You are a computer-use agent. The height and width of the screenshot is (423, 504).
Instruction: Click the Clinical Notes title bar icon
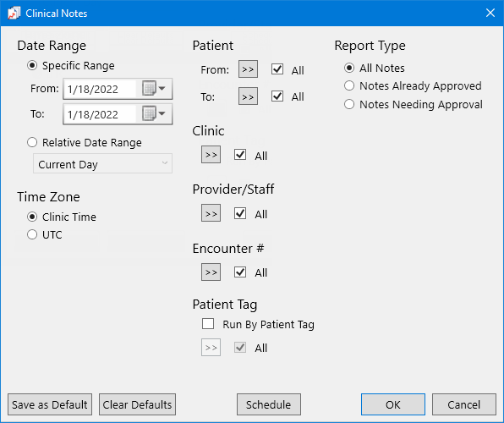[x=14, y=14]
